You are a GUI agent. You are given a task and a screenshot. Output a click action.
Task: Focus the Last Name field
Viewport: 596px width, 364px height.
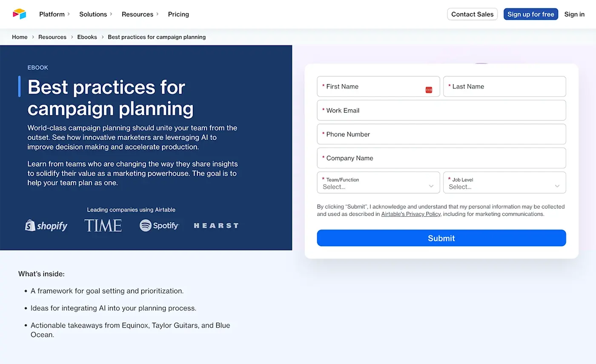click(504, 86)
